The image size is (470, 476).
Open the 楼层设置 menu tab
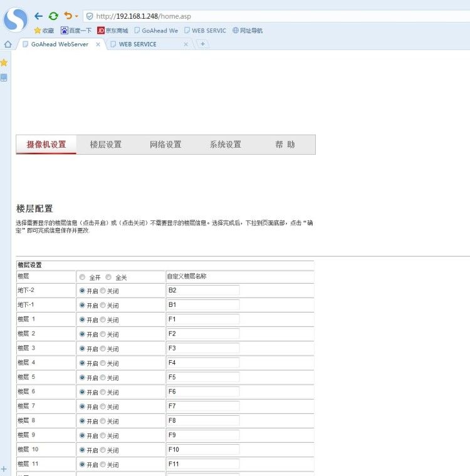click(106, 145)
